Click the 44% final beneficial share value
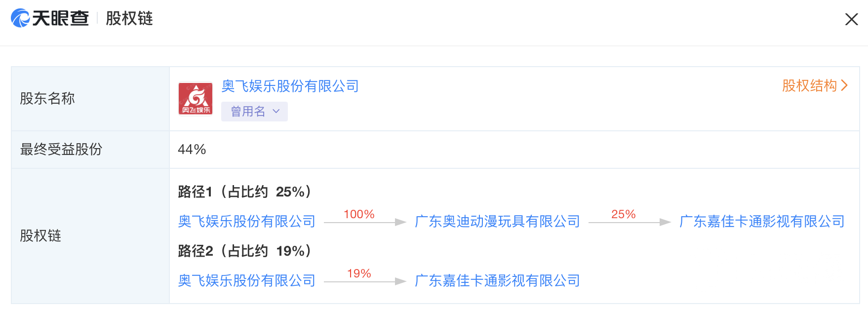The width and height of the screenshot is (868, 309). click(192, 150)
